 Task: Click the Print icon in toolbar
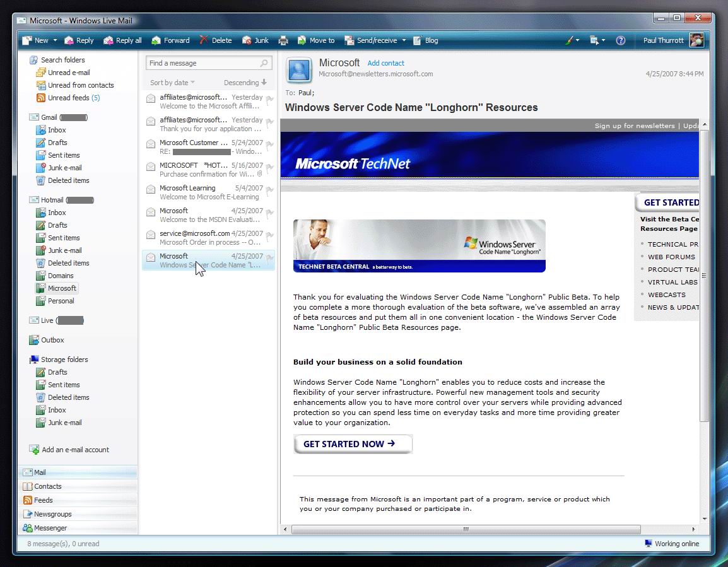(x=283, y=41)
